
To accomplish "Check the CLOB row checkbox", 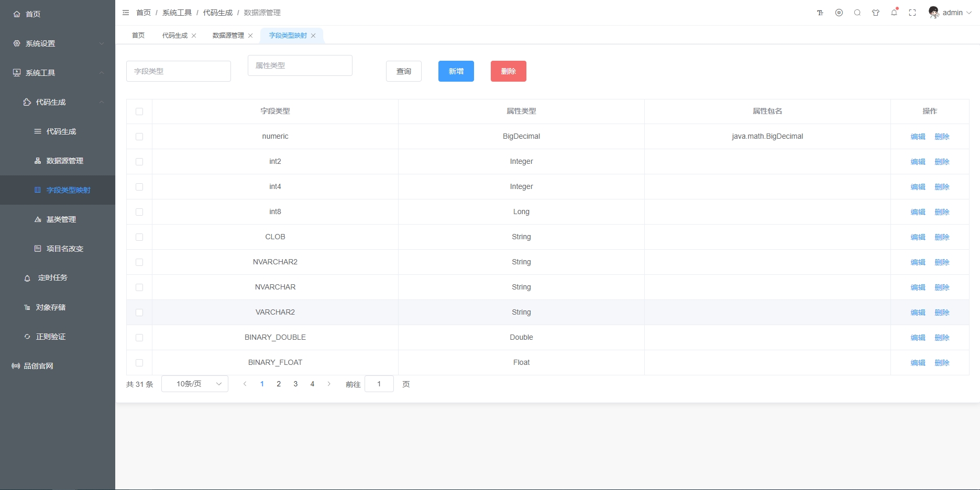I will [139, 237].
